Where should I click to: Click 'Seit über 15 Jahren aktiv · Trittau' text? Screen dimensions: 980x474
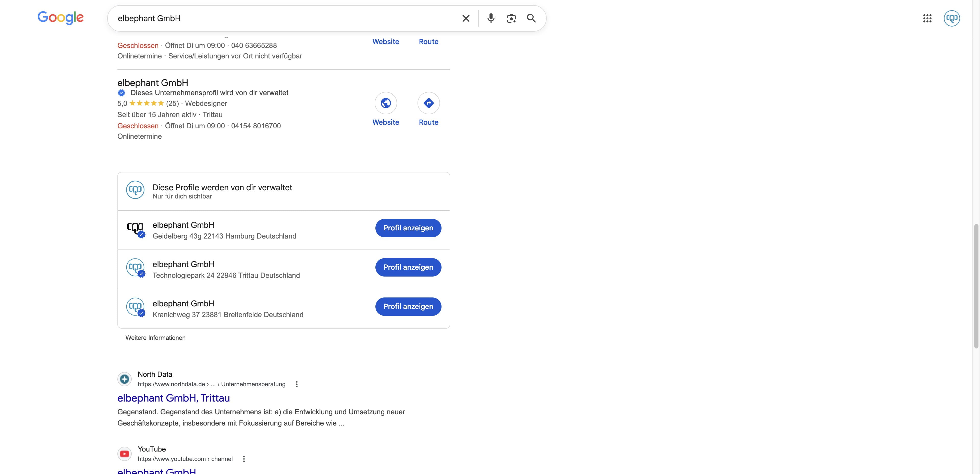(170, 115)
